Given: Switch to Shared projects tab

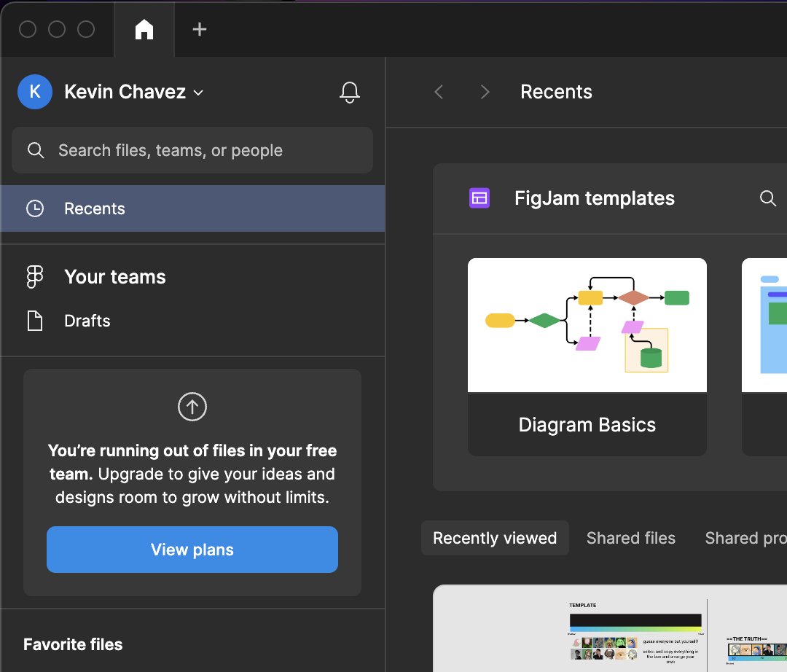Looking at the screenshot, I should [x=746, y=538].
